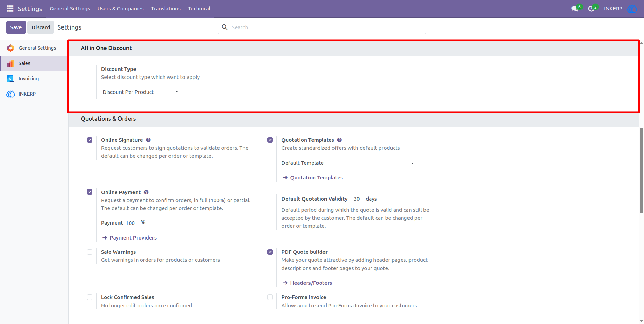Follow the Headers/Footers link
The height and width of the screenshot is (324, 644).
pyautogui.click(x=307, y=283)
